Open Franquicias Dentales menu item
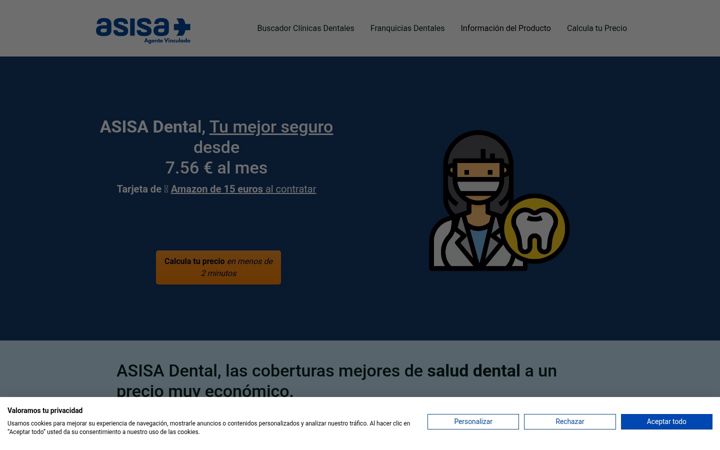 click(407, 28)
